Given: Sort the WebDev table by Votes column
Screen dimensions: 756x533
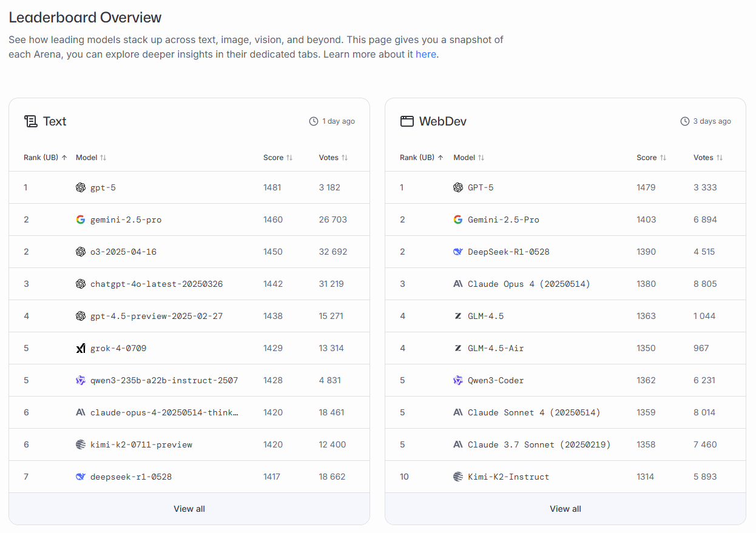Looking at the screenshot, I should pyautogui.click(x=708, y=158).
